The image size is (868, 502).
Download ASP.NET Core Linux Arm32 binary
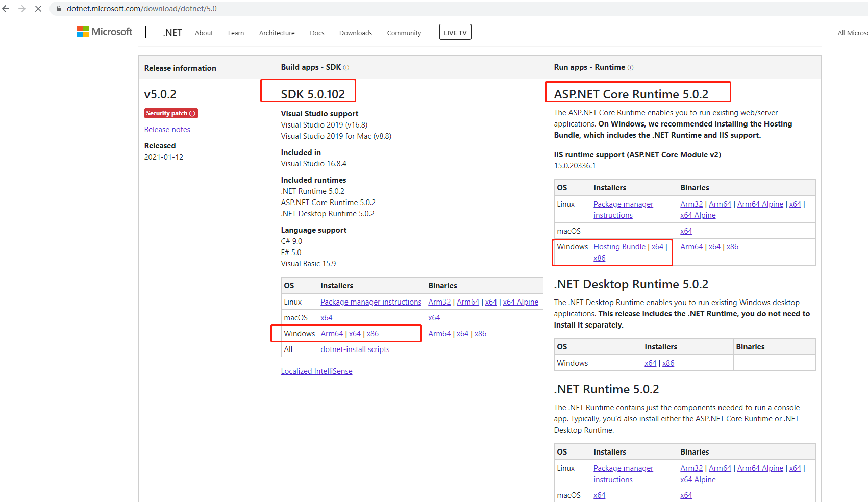691,204
